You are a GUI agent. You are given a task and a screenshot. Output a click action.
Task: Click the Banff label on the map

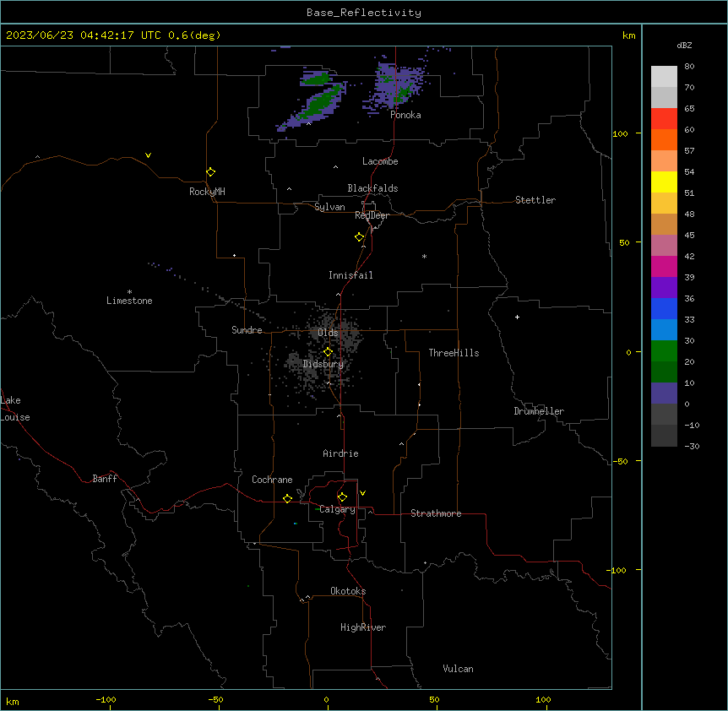tap(105, 479)
